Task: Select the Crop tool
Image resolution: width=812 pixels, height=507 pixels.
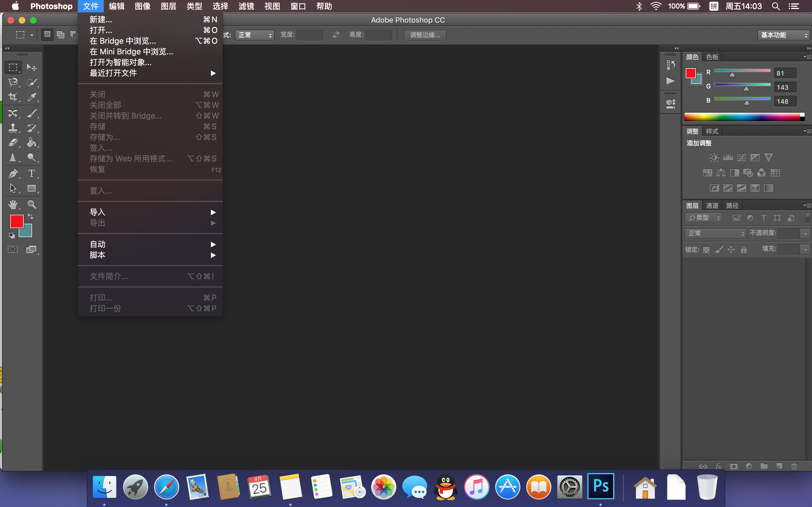Action: (x=13, y=97)
